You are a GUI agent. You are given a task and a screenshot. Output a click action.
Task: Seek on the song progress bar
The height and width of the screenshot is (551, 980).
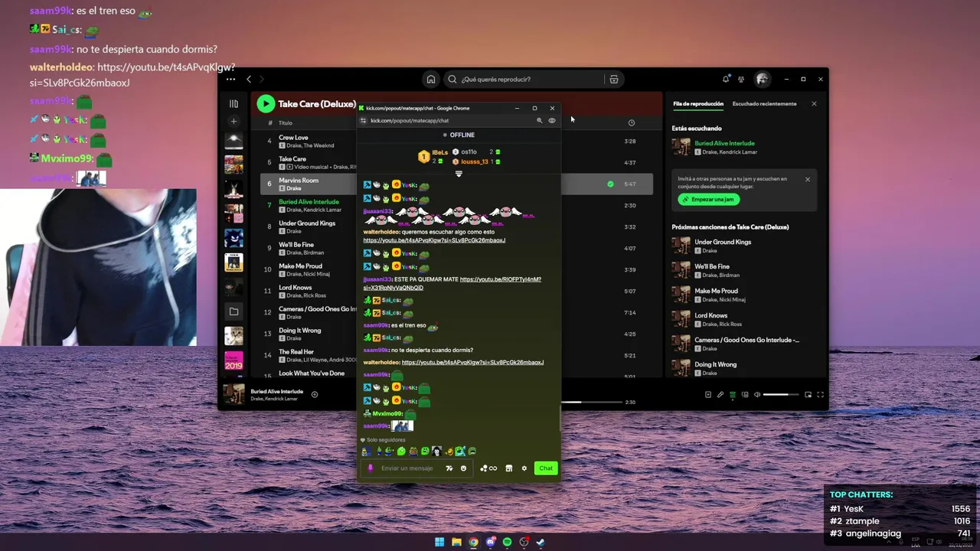(591, 402)
